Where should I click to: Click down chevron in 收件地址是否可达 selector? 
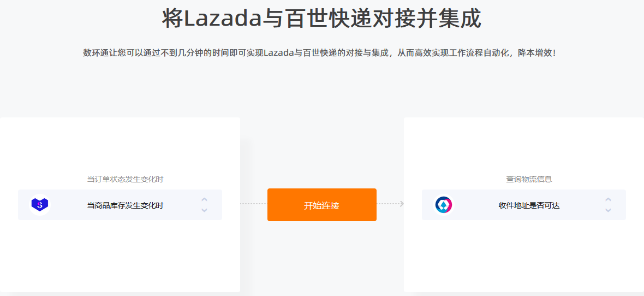pos(609,210)
